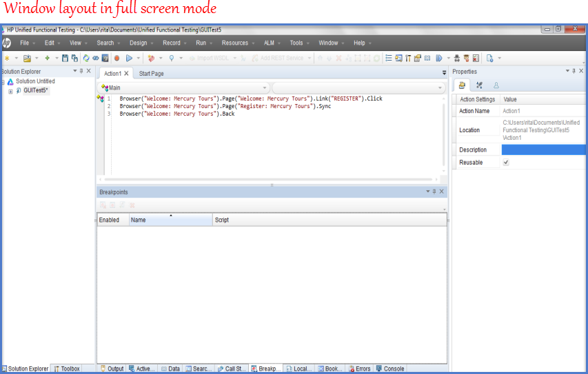Click the Enabled column header
The image size is (588, 374).
pos(113,220)
